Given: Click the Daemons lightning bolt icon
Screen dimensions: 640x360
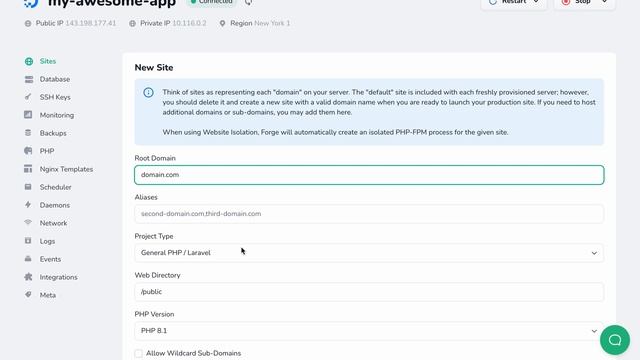Looking at the screenshot, I should [x=28, y=204].
